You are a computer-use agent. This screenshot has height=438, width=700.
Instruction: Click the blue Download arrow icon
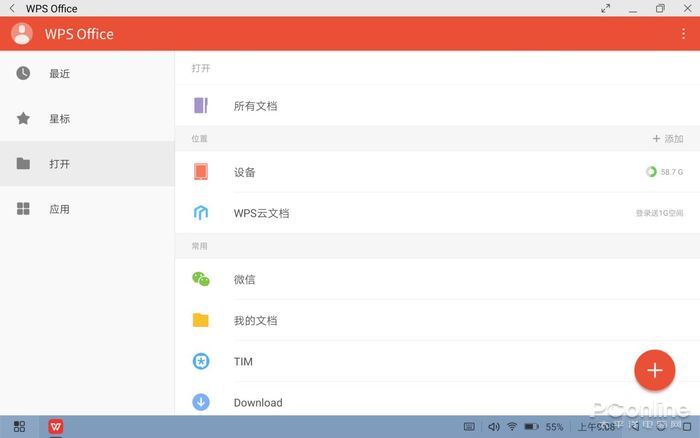(201, 402)
